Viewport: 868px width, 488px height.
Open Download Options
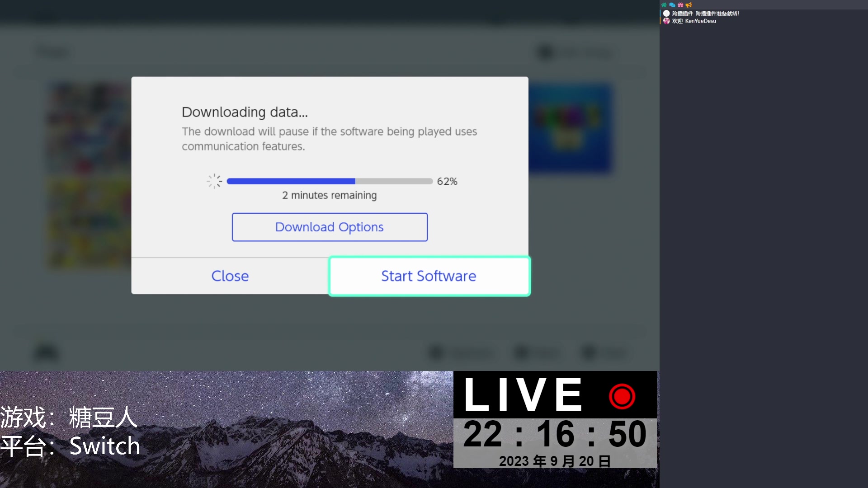point(330,227)
